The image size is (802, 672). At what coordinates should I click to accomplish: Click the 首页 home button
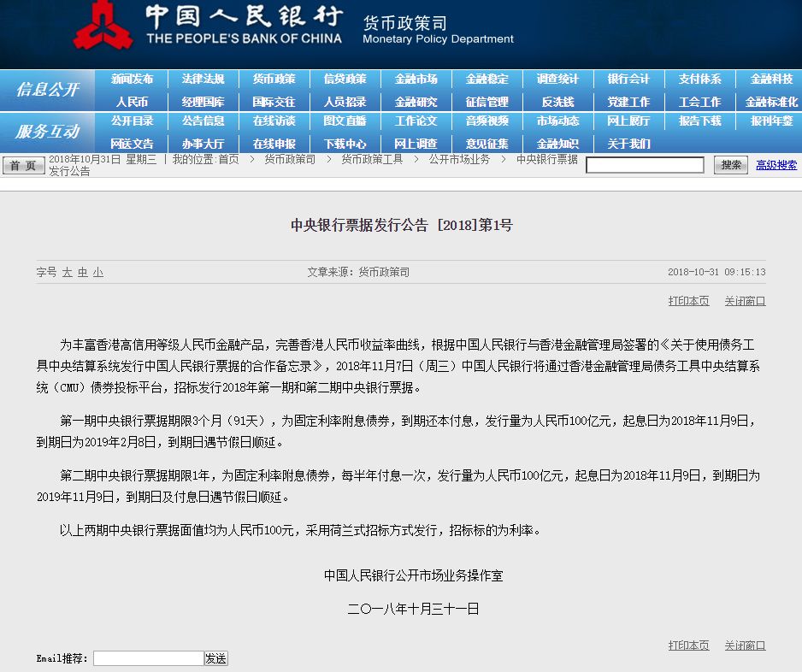click(x=24, y=165)
